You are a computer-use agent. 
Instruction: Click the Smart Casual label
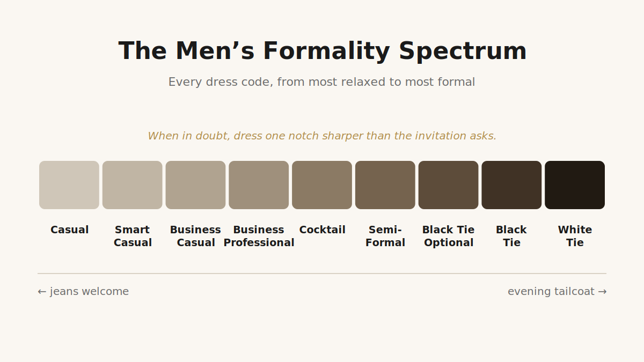133,237
